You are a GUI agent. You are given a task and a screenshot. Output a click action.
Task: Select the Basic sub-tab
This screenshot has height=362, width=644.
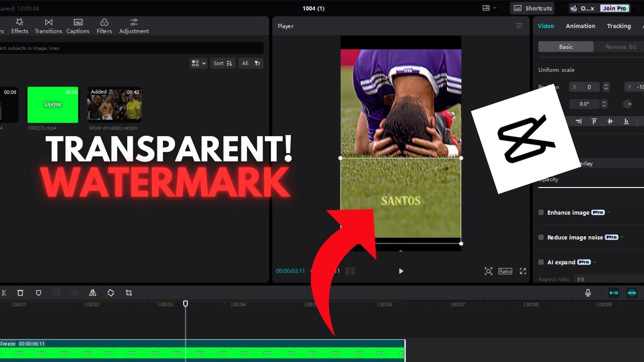(566, 47)
